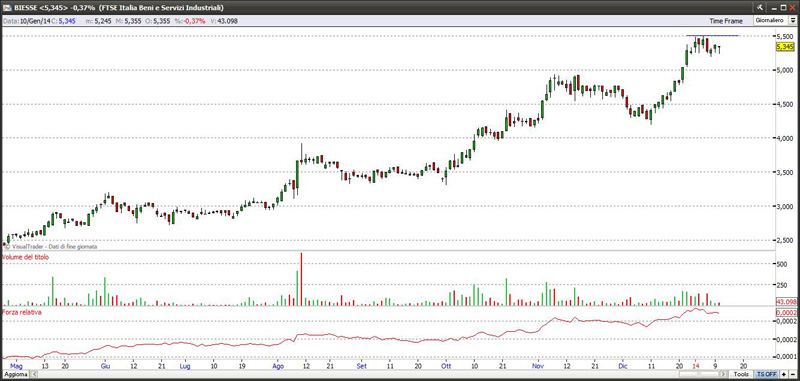Click the chart icon in title bar
This screenshot has height=381, width=800.
coord(6,8)
